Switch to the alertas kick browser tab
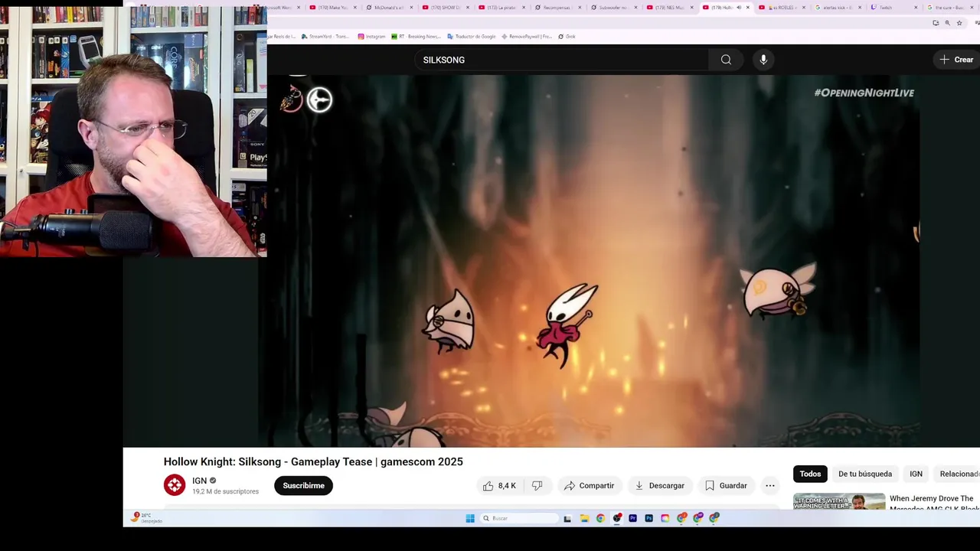 coord(838,8)
